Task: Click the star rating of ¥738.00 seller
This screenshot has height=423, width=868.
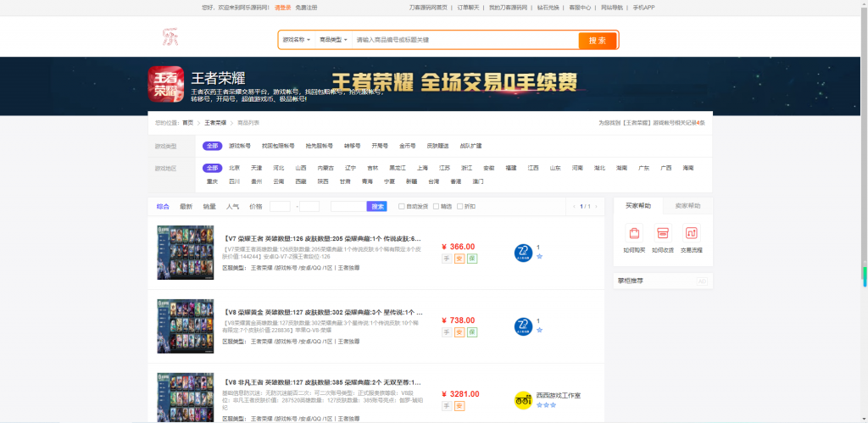Action: (539, 330)
